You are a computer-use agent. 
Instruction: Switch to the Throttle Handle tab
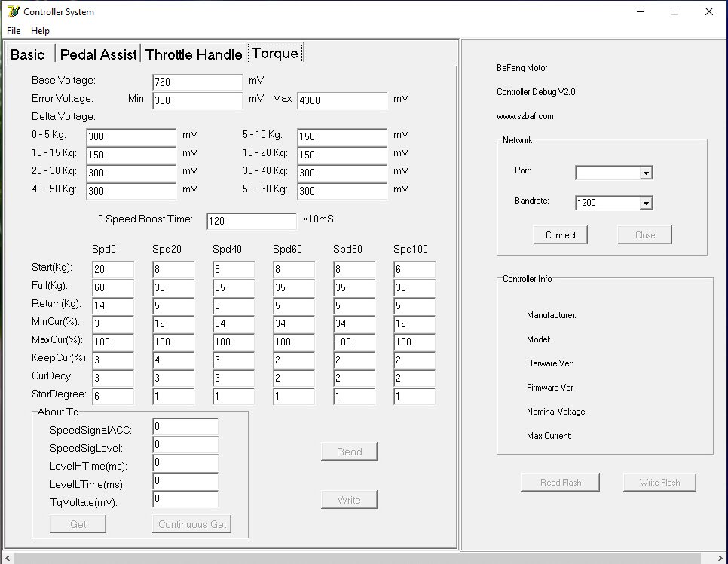[x=194, y=54]
